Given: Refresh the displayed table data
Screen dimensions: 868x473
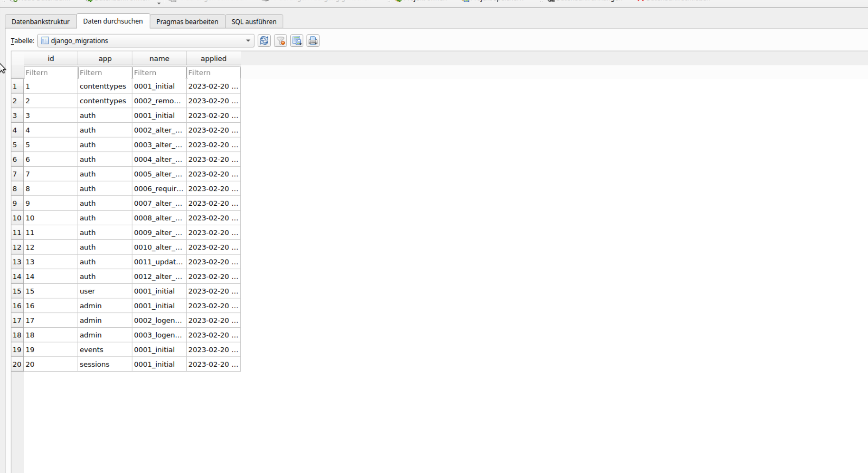Looking at the screenshot, I should coord(264,41).
